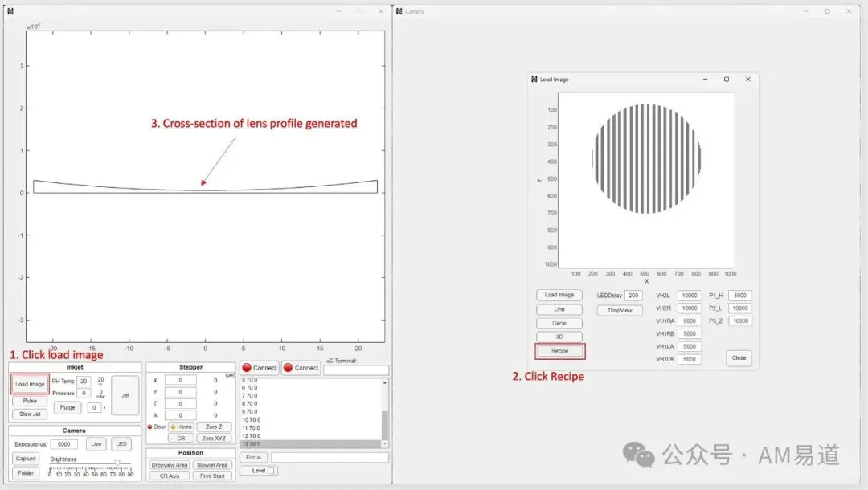Click Connect button adjacent to uC Terminal field

(301, 368)
